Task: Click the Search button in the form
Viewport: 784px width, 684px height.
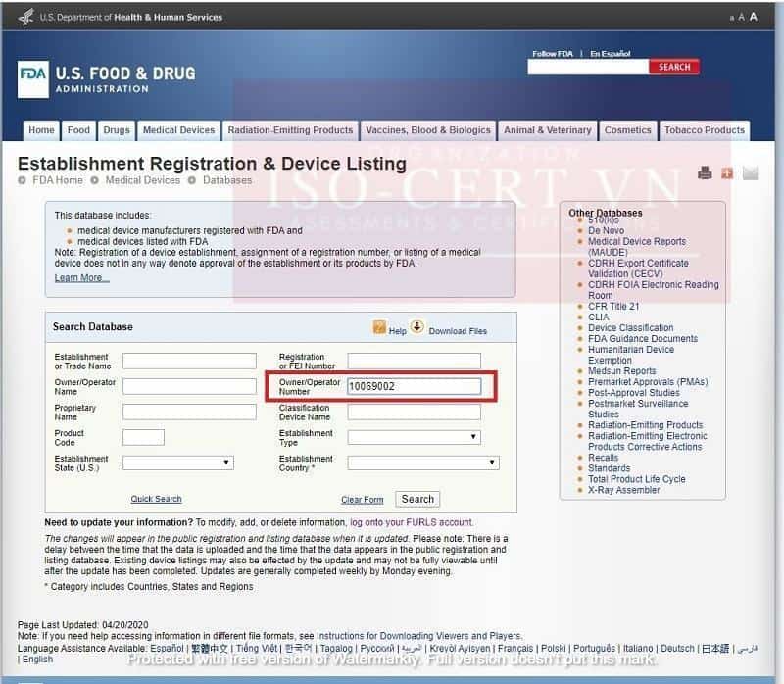Action: point(417,499)
